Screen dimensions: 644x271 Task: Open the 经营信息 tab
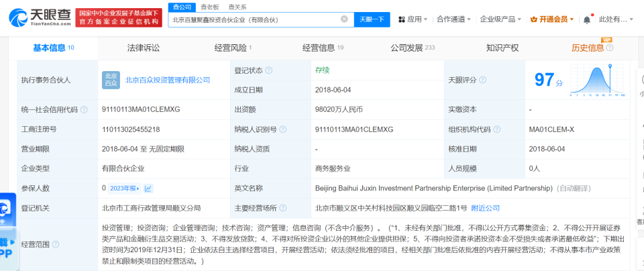point(323,48)
